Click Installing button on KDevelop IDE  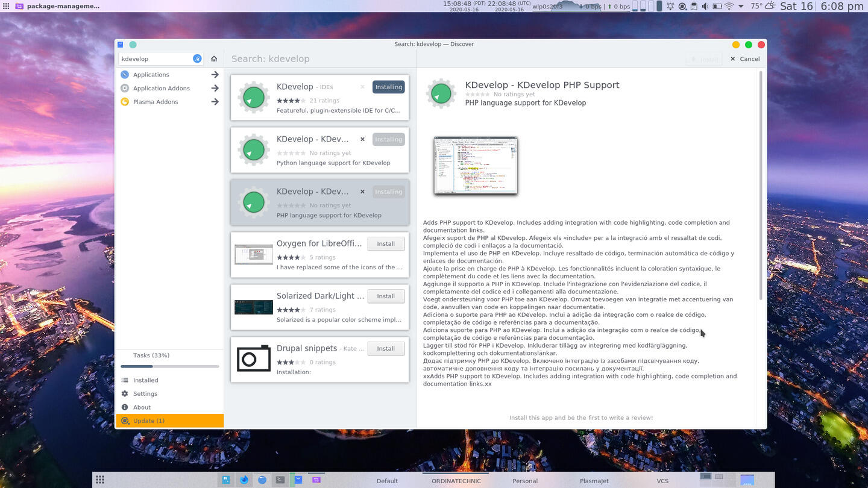(x=389, y=87)
